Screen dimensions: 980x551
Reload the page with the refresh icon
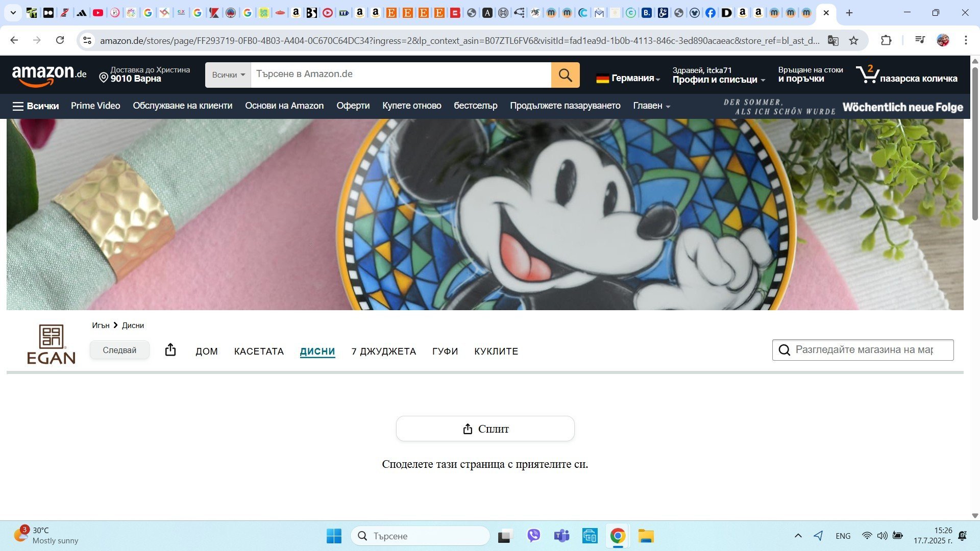pyautogui.click(x=60, y=40)
